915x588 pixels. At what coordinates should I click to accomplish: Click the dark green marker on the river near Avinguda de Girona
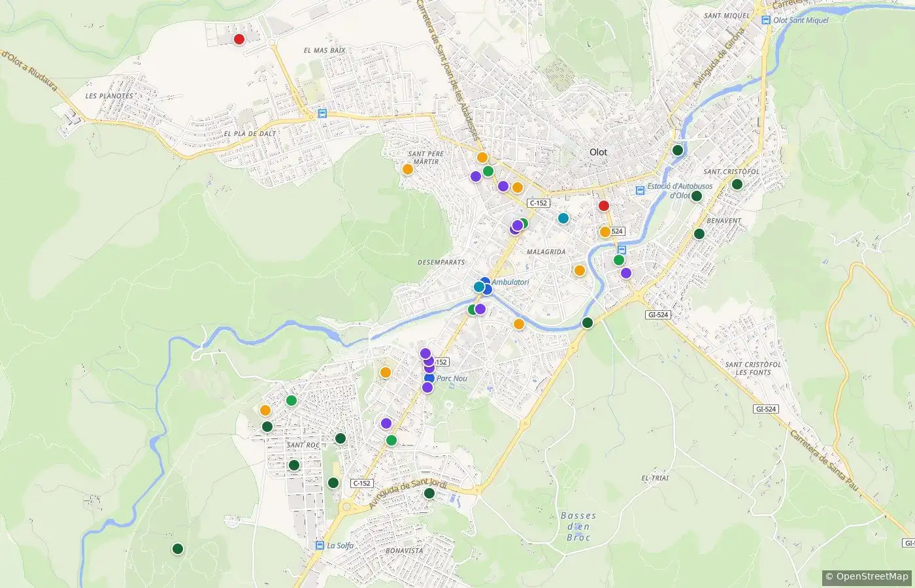[678, 150]
